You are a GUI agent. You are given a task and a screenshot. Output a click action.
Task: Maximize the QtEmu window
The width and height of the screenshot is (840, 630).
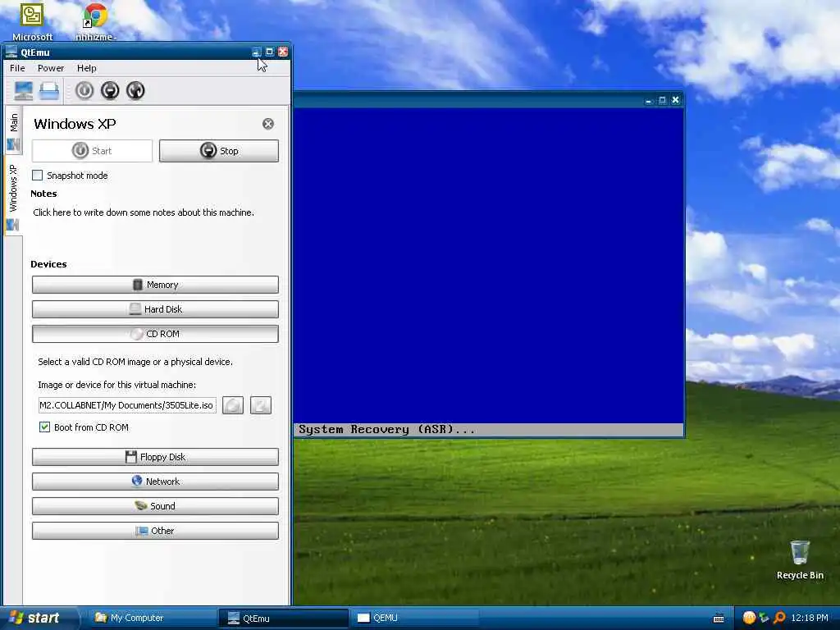[269, 52]
